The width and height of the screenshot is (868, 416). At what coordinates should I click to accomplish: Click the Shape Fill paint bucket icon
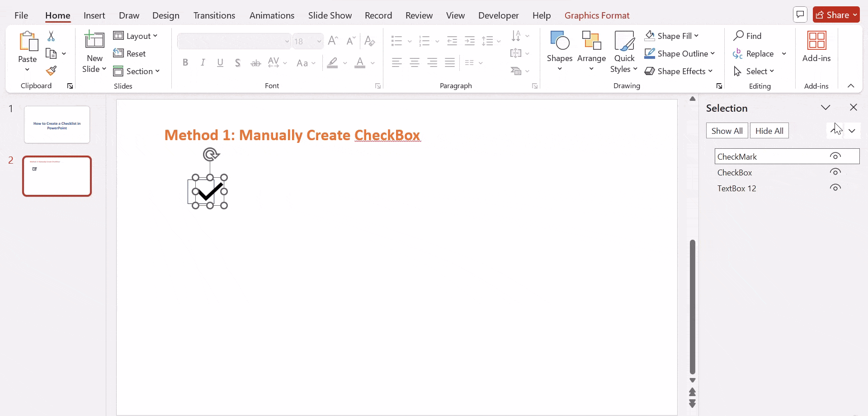tap(650, 36)
